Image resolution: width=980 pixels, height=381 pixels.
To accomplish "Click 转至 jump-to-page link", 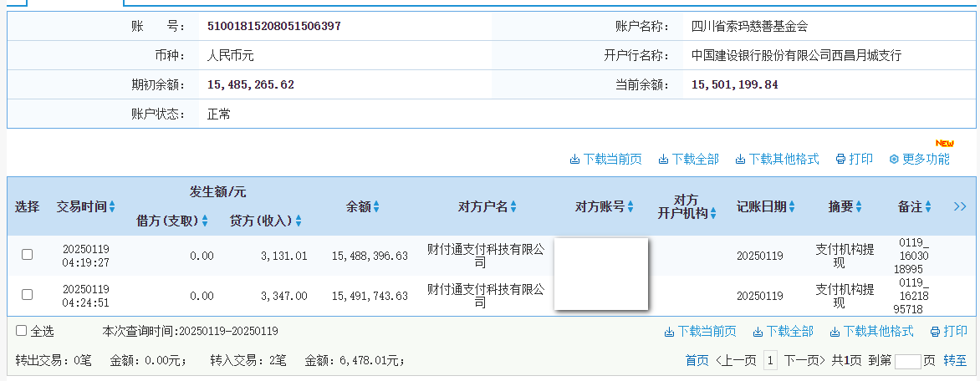I will (955, 360).
